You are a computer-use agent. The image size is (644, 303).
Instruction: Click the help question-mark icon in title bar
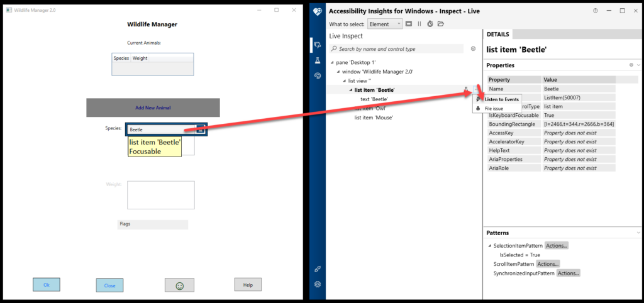(x=596, y=11)
